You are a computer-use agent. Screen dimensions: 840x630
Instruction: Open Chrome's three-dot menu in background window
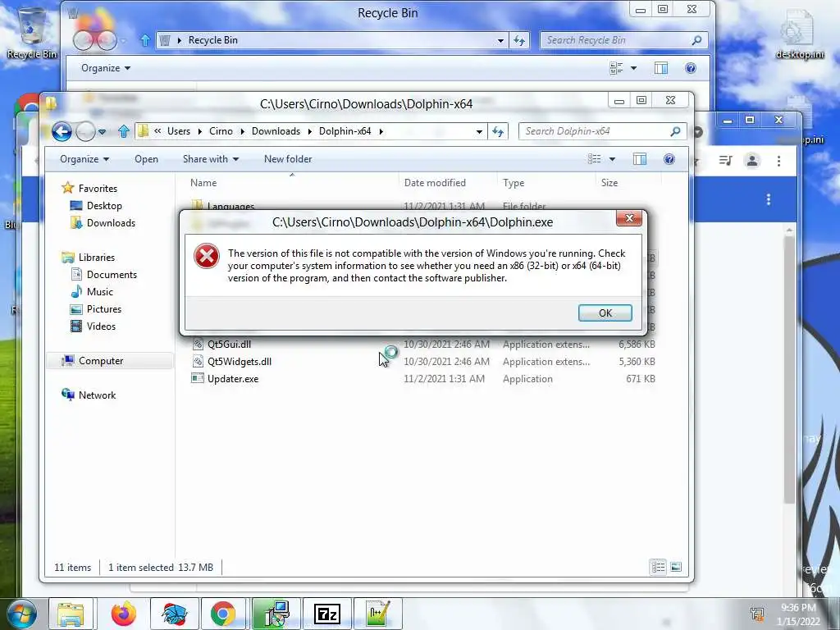[x=779, y=161]
